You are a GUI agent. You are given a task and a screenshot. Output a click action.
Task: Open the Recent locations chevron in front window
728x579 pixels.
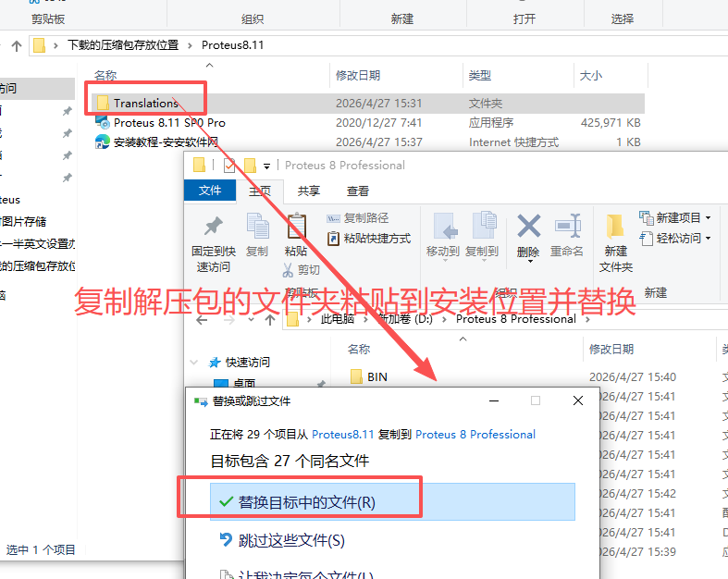[252, 320]
